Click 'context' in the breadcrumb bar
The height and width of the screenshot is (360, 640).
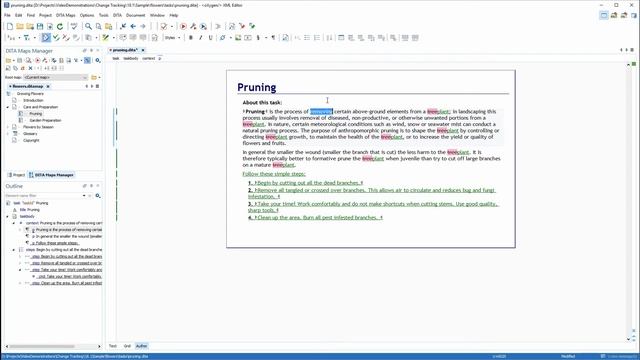coord(149,58)
